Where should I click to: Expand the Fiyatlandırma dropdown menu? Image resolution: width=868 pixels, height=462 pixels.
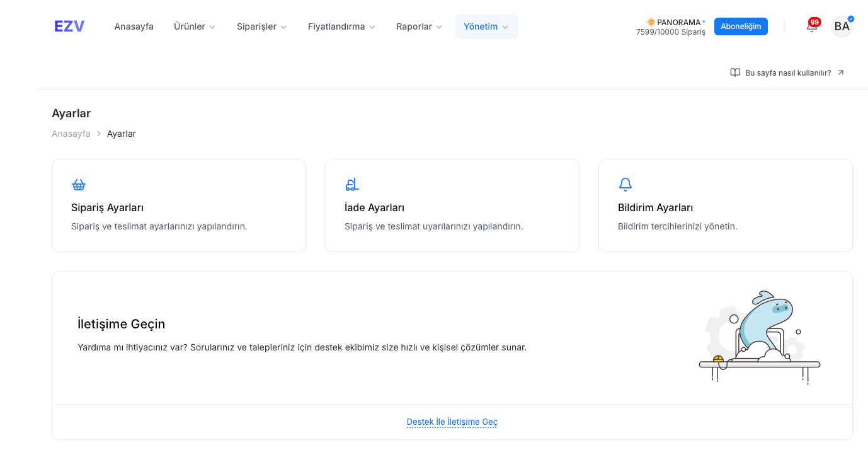point(341,26)
